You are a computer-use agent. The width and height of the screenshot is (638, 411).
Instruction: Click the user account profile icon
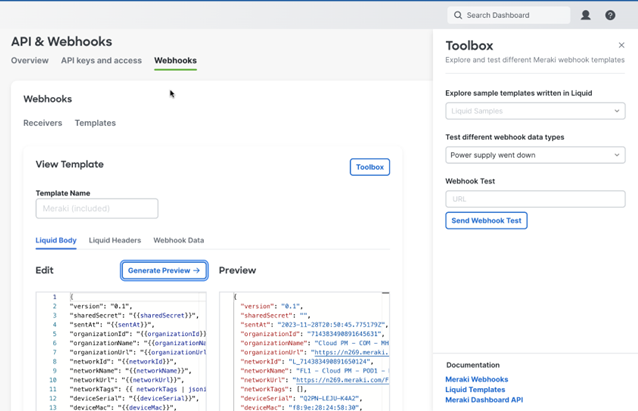click(x=586, y=15)
